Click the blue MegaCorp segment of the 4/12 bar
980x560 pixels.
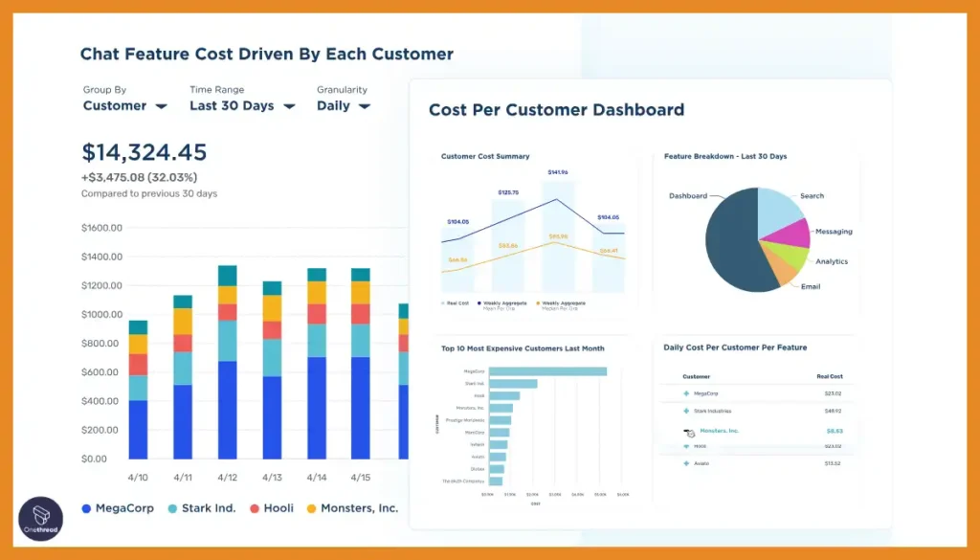[228, 410]
